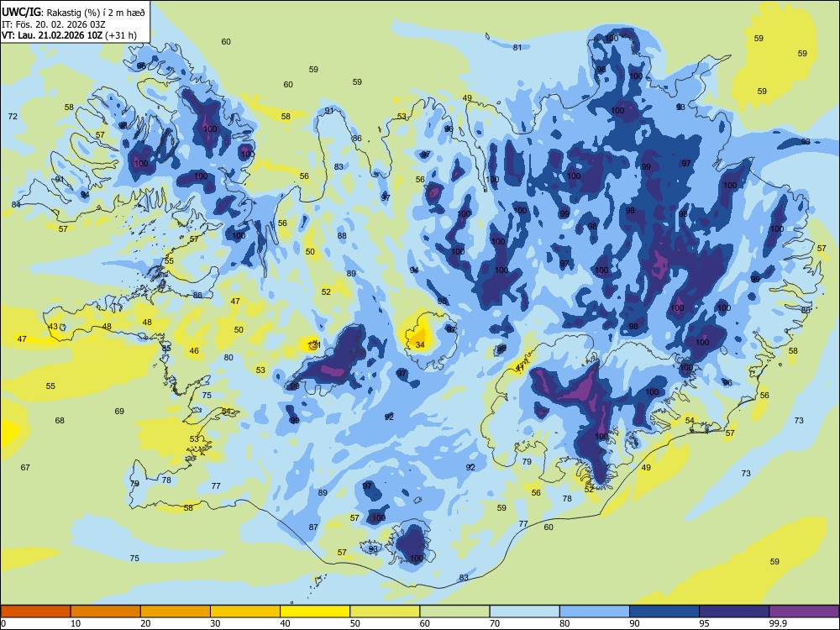Click the 80–90 medium blue legend swatch
The height and width of the screenshot is (630, 840).
click(595, 612)
